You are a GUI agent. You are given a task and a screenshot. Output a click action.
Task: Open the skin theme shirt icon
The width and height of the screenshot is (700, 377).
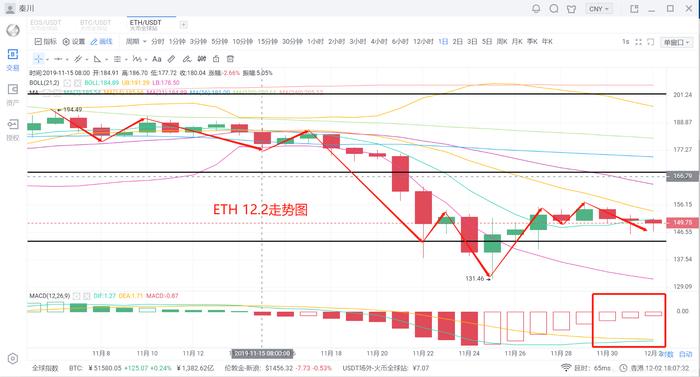pyautogui.click(x=571, y=8)
